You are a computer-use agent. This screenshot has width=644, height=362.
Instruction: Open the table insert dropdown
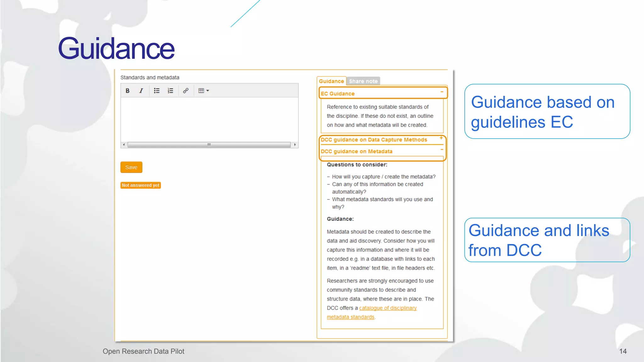pos(204,91)
